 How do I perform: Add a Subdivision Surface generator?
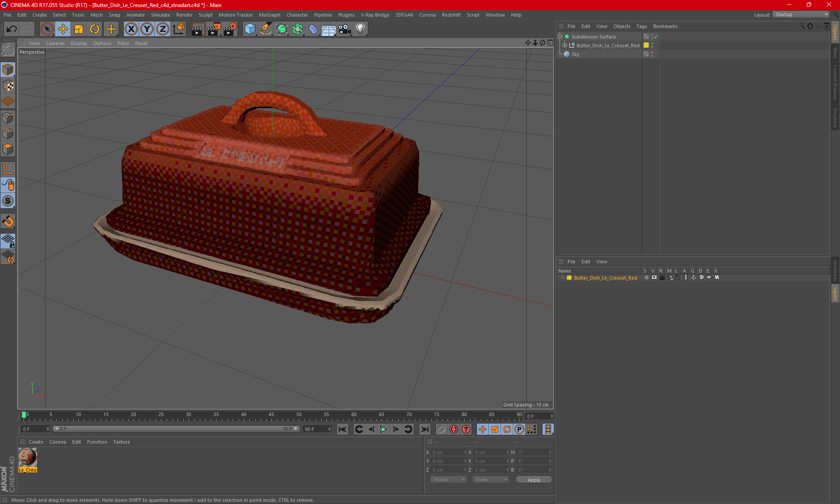pos(282,29)
